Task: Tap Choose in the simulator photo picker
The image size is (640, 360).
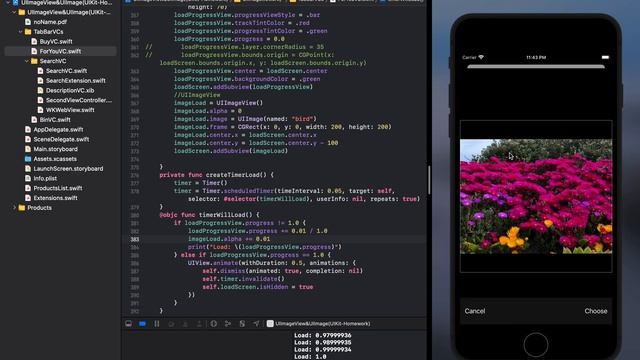Action: point(596,311)
